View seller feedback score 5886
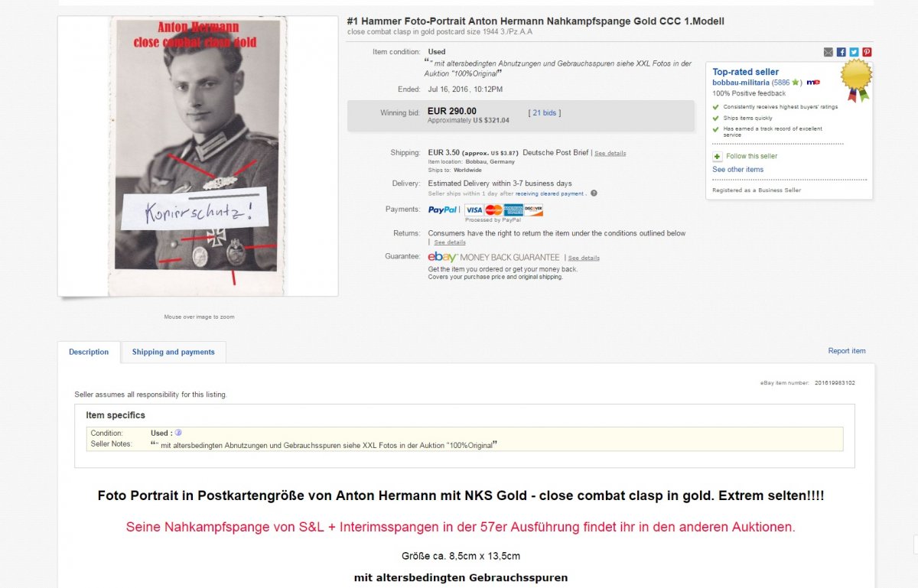Image resolution: width=918 pixels, height=588 pixels. click(781, 82)
